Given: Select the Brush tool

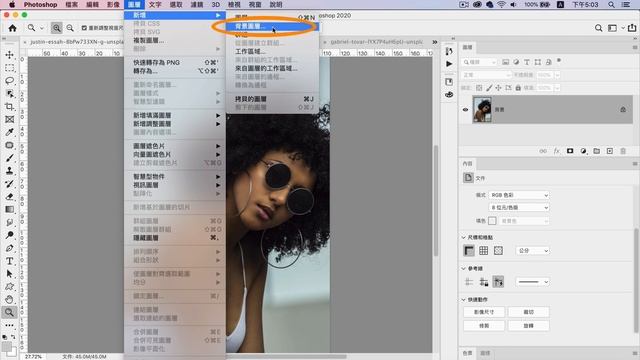Looking at the screenshot, I should click(9, 158).
